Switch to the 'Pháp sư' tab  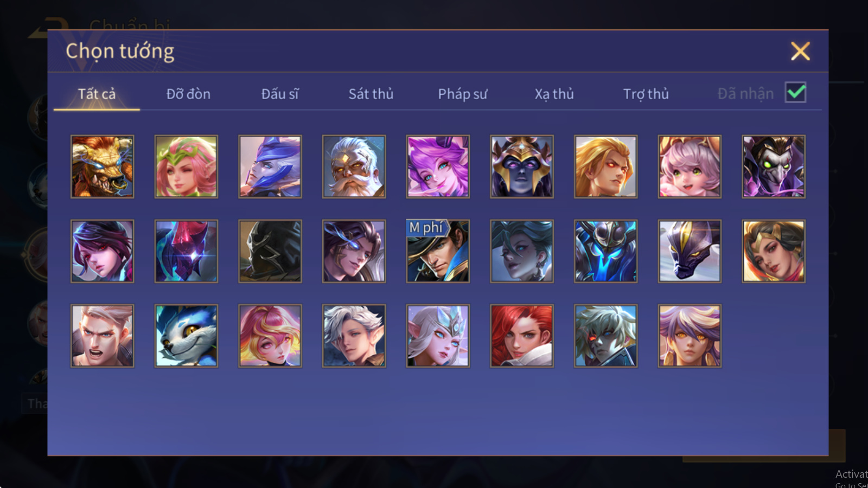pyautogui.click(x=463, y=94)
